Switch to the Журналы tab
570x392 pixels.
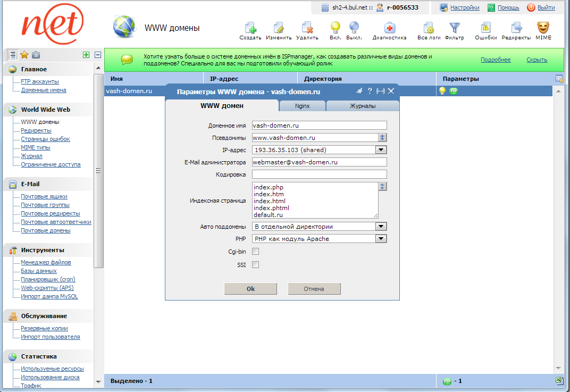tap(362, 106)
